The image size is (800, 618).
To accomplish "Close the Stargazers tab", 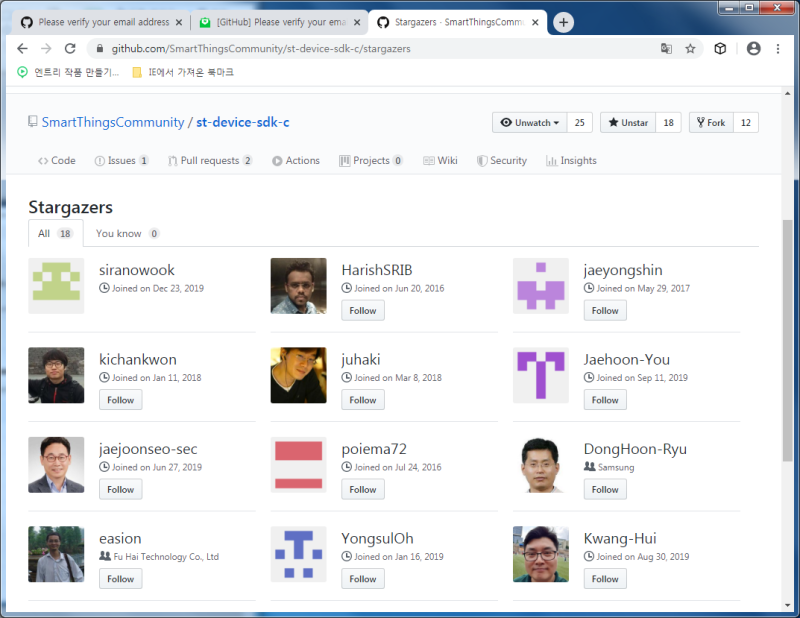I will [535, 22].
